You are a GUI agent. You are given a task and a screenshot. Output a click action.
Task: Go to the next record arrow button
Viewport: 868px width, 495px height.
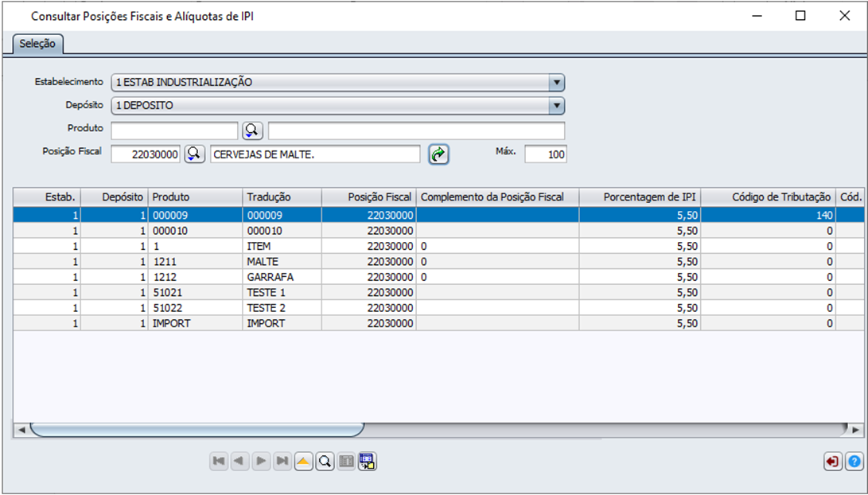(261, 462)
